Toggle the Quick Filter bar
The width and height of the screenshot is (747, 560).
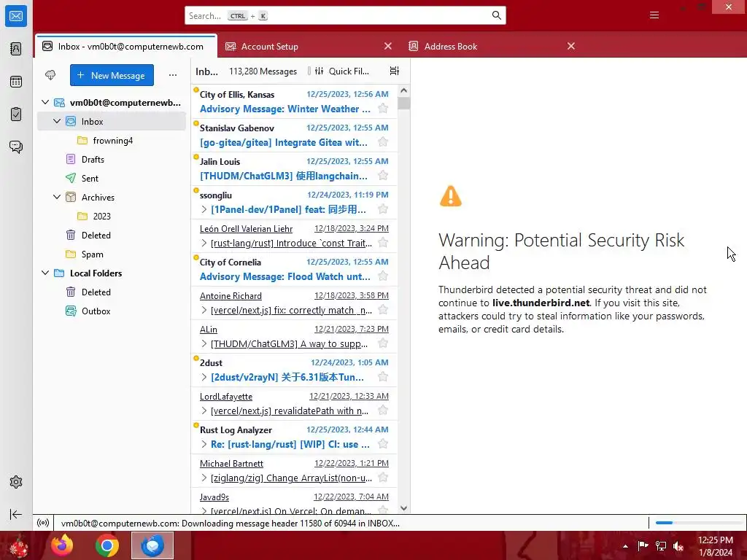pyautogui.click(x=341, y=71)
